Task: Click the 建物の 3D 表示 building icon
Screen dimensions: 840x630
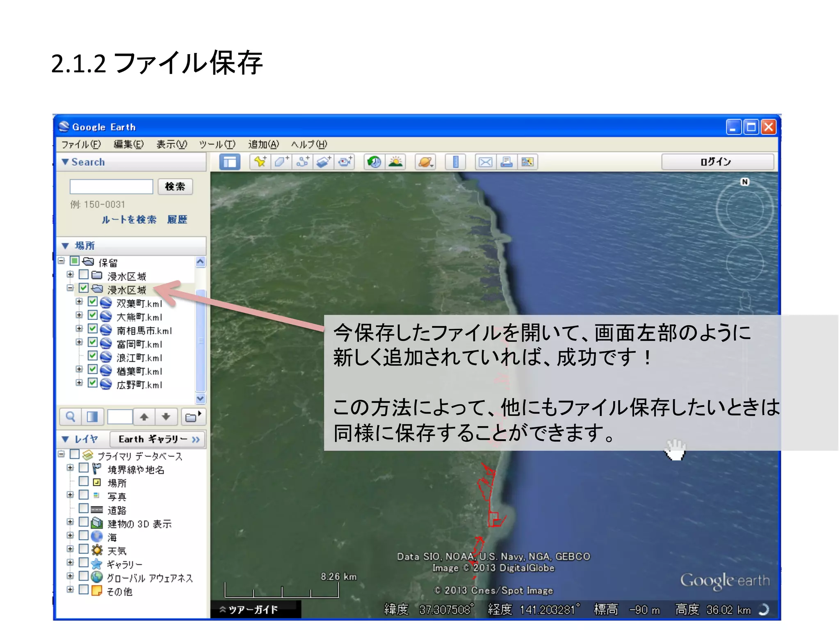Action: 97,523
